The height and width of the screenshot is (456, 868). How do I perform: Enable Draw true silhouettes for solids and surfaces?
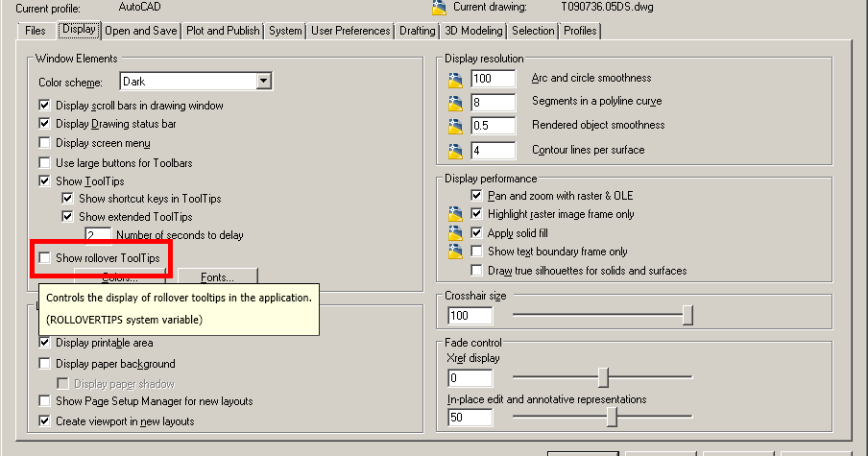[476, 271]
